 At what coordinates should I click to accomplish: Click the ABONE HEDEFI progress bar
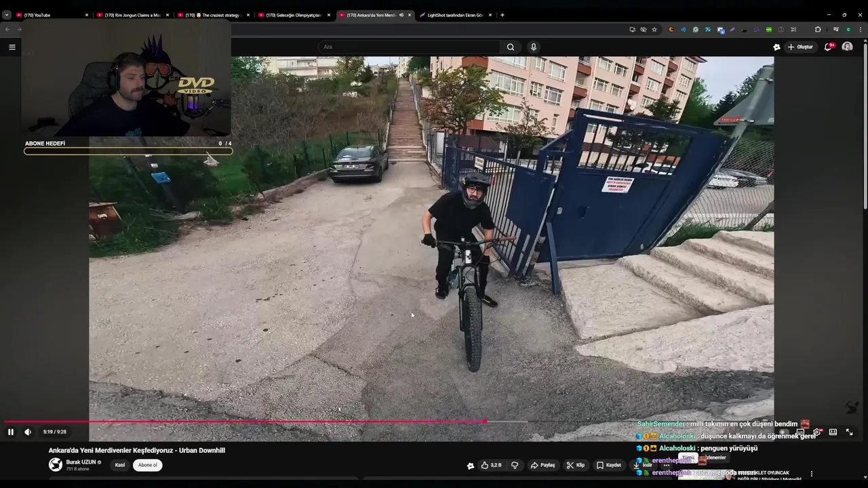point(128,150)
